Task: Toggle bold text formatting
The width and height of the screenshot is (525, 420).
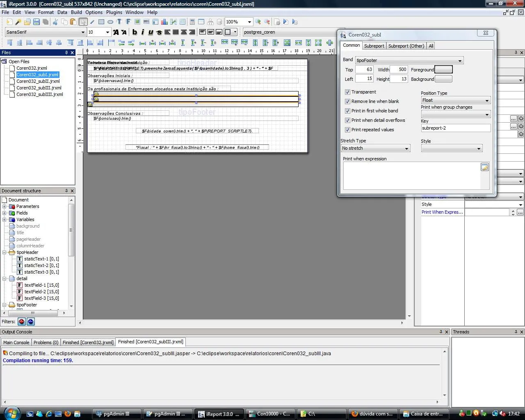Action: pyautogui.click(x=135, y=32)
